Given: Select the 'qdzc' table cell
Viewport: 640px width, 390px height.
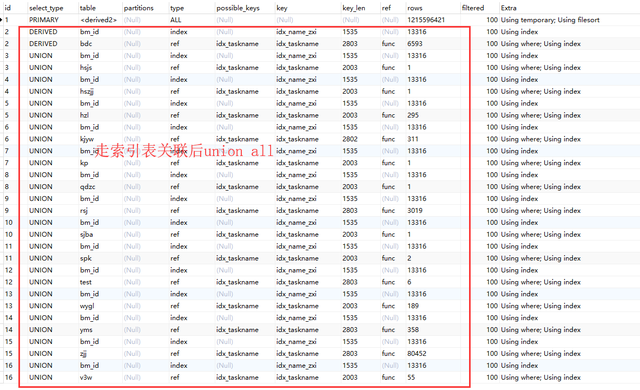Looking at the screenshot, I should (x=87, y=186).
